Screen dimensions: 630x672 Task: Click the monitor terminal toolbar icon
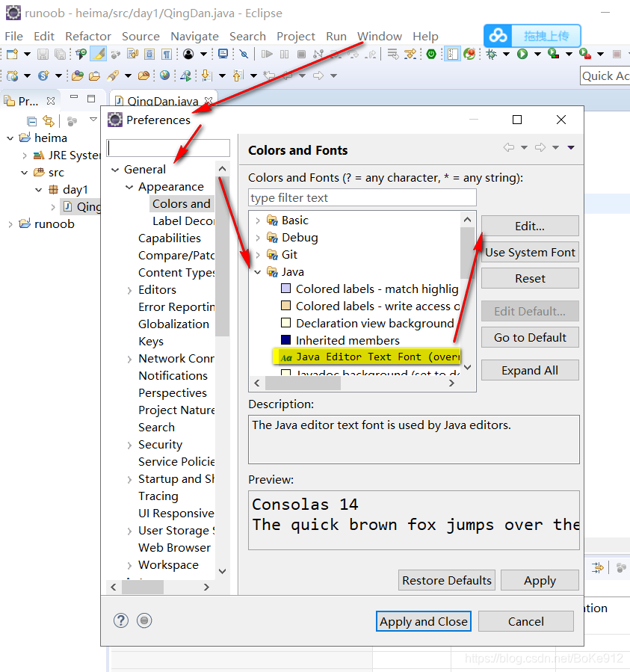[x=223, y=54]
